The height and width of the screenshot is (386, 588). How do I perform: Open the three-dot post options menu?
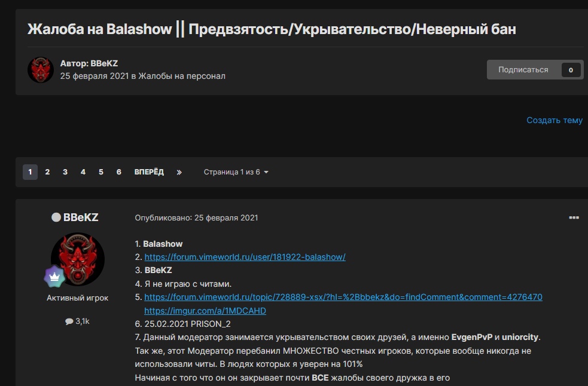pyautogui.click(x=574, y=218)
